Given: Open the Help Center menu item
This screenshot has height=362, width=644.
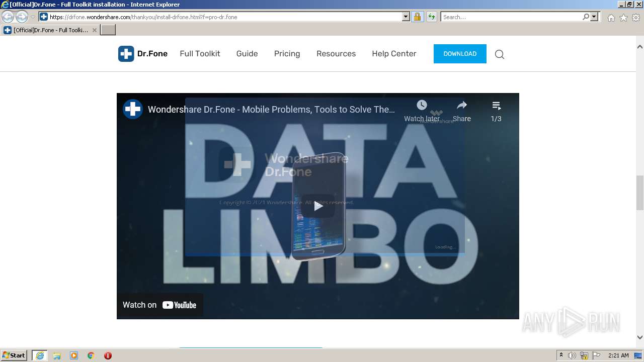Looking at the screenshot, I should [394, 54].
